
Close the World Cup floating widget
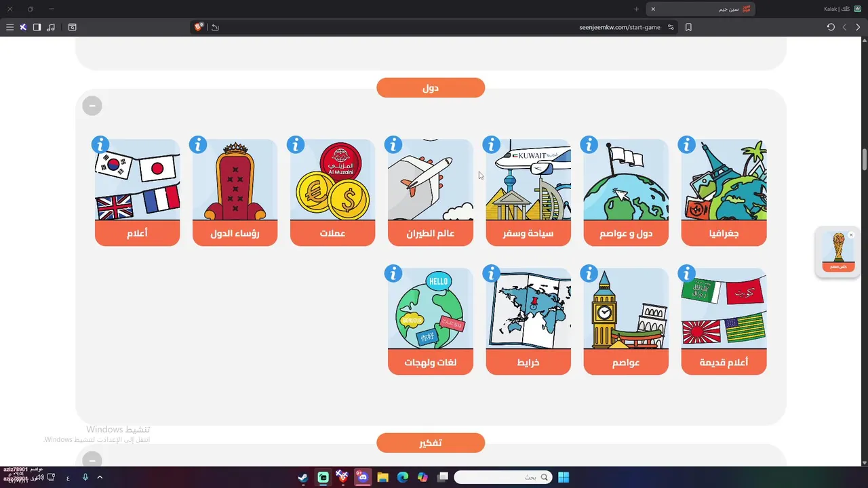851,235
